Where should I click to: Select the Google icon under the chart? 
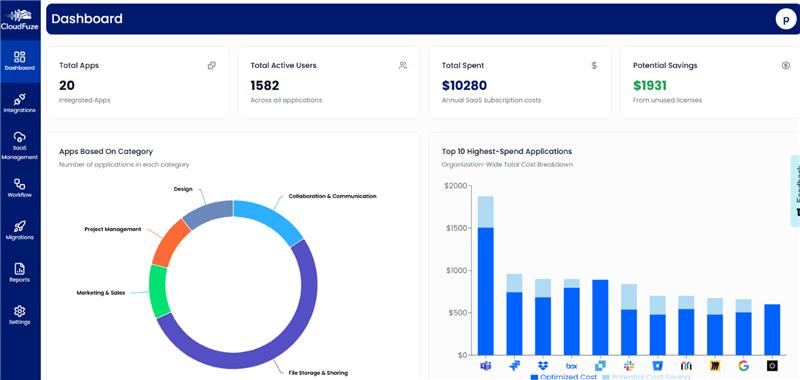743,366
